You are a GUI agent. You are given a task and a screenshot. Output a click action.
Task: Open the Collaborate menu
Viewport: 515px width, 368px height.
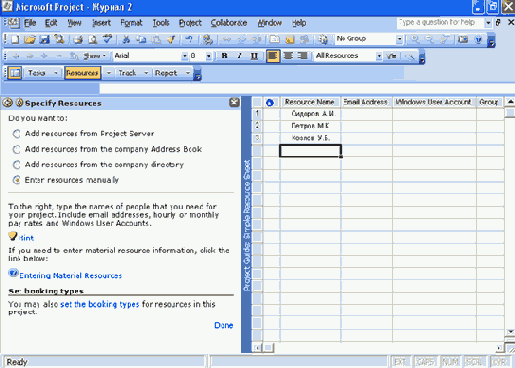229,23
